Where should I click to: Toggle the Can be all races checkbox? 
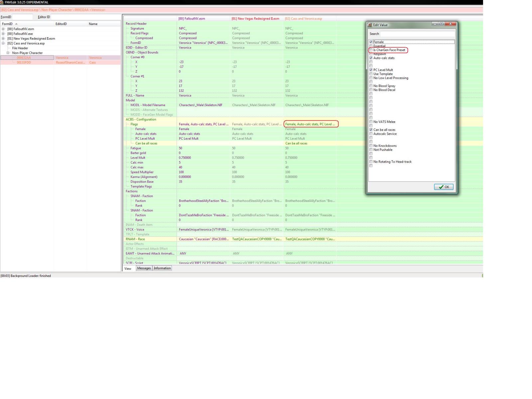[371, 130]
